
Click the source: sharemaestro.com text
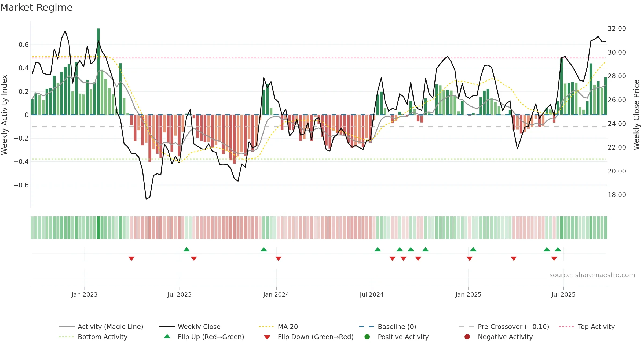click(x=592, y=275)
